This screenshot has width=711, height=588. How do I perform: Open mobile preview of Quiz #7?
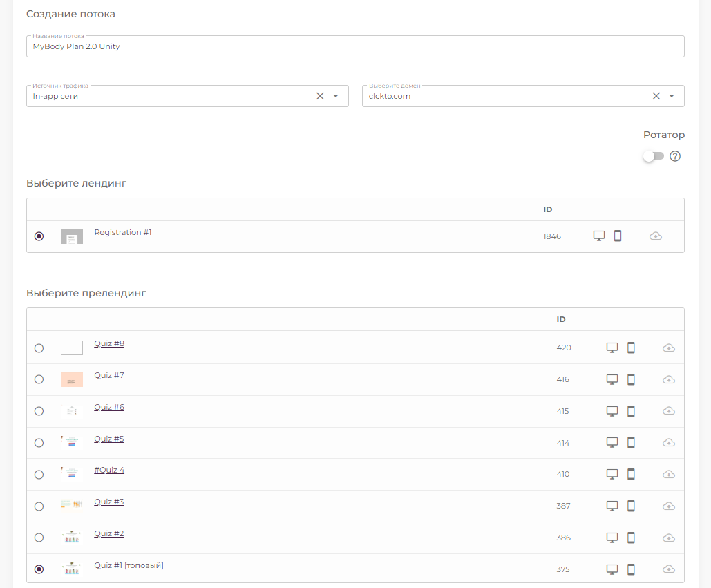tap(631, 379)
